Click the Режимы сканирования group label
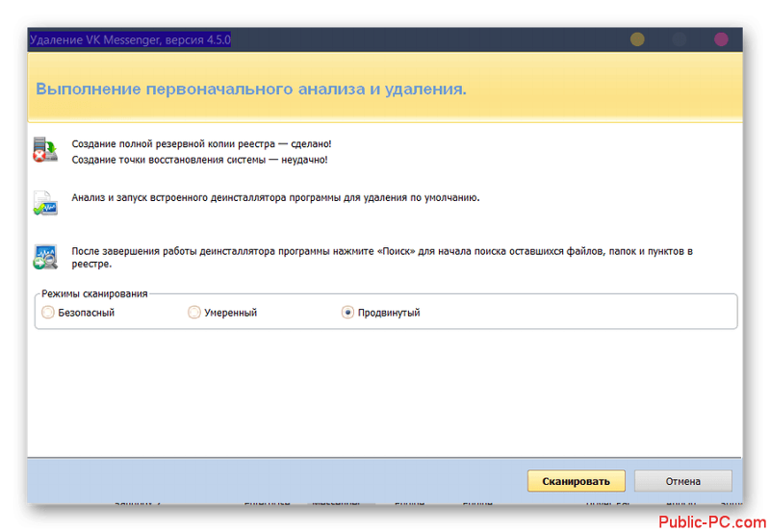 point(94,293)
